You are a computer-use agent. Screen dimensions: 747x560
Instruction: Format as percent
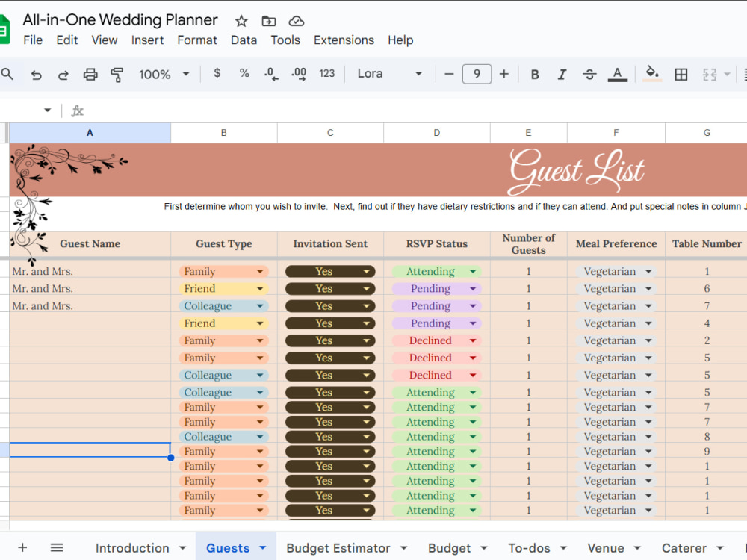[244, 73]
